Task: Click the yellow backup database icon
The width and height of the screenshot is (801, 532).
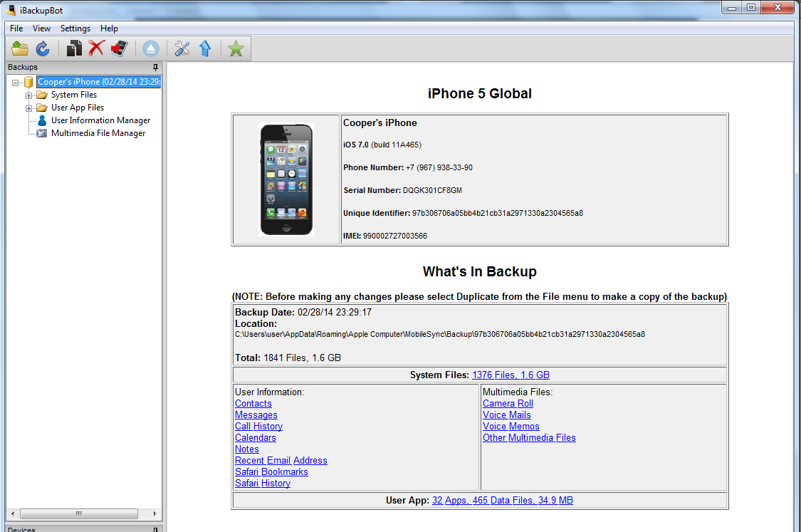Action: pos(28,82)
